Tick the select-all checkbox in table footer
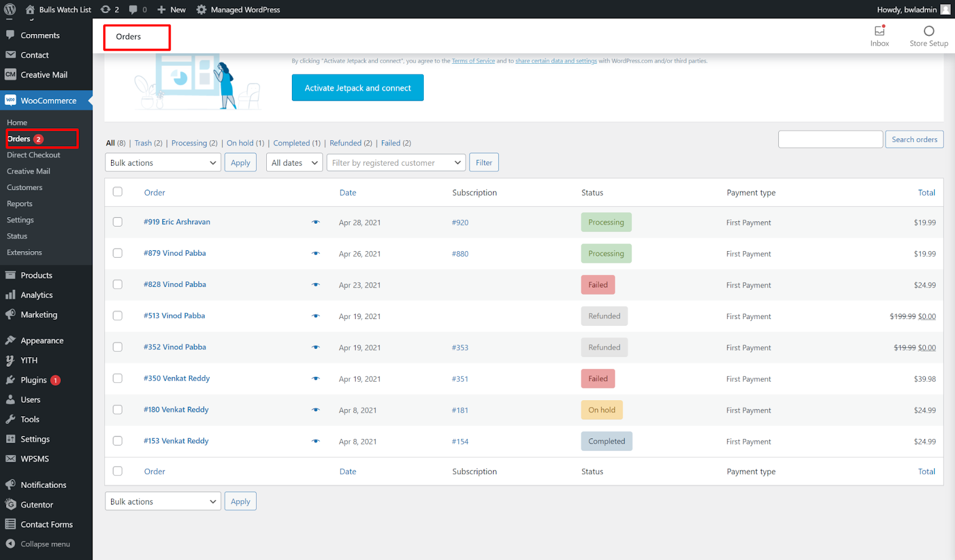 (x=118, y=471)
